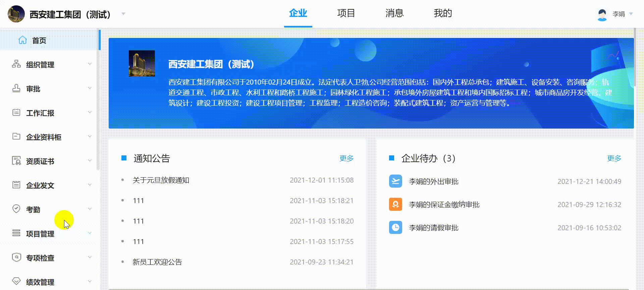Switch to the 项目 tab
The image size is (644, 290).
346,13
